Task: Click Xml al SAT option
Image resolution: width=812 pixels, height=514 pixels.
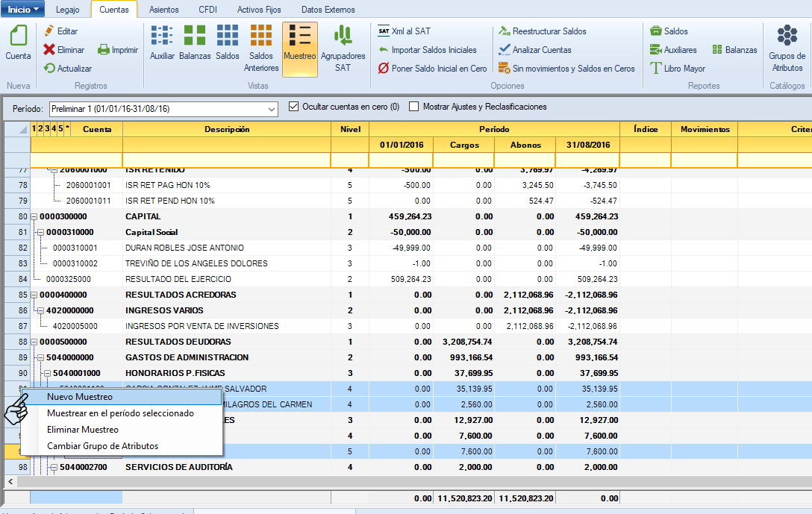Action: 404,31
